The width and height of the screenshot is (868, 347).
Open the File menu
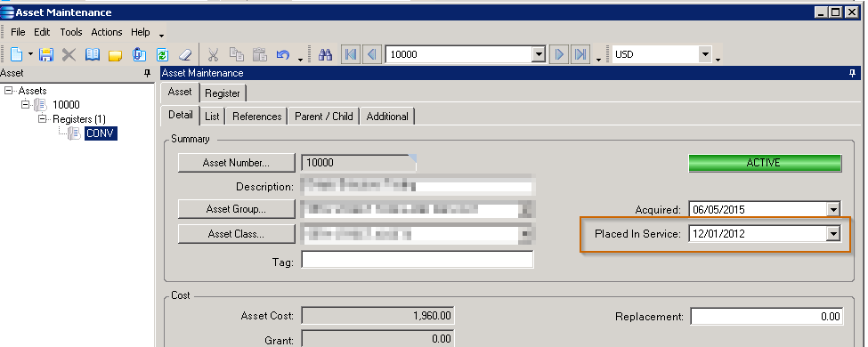point(19,32)
